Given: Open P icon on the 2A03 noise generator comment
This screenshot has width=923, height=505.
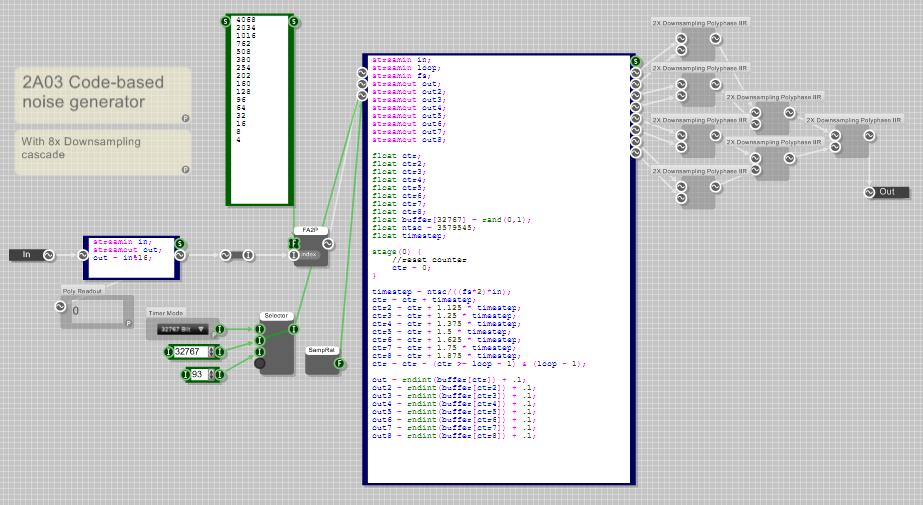Looking at the screenshot, I should click(x=185, y=118).
